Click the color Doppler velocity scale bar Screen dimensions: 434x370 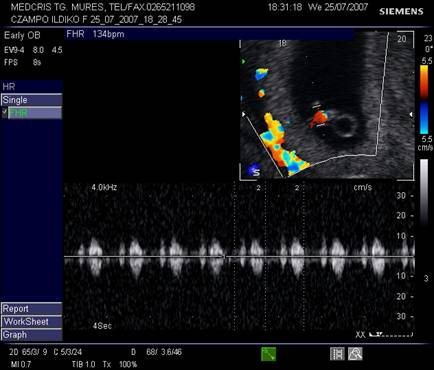(x=424, y=100)
